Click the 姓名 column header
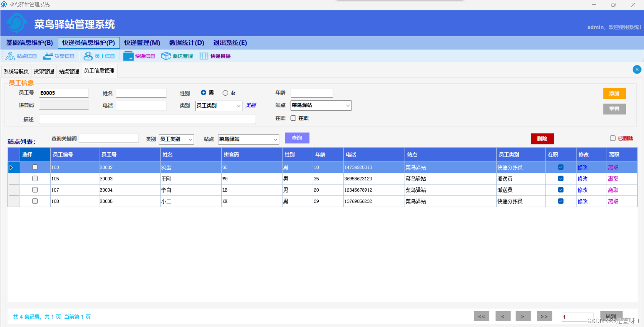 [x=191, y=155]
